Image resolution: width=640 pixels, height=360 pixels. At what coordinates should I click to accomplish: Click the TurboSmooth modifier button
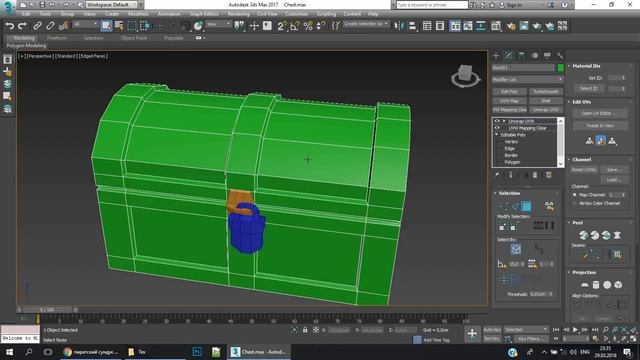coord(546,92)
